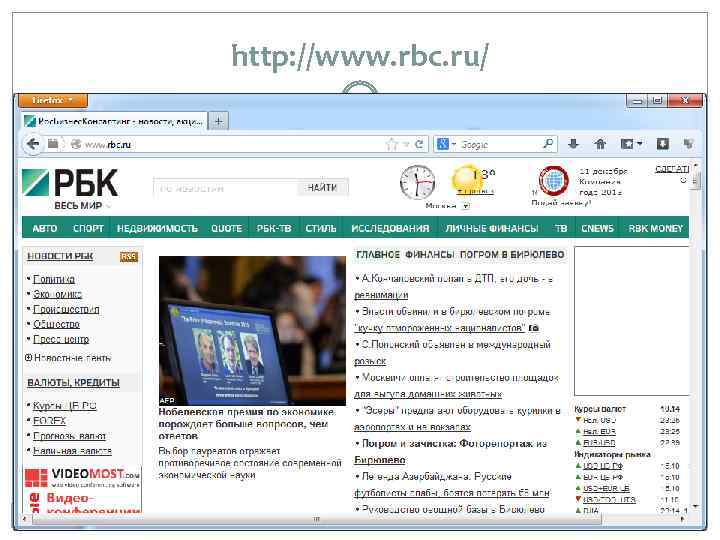
Task: Expand the Весь мир region selector
Action: coord(81,206)
